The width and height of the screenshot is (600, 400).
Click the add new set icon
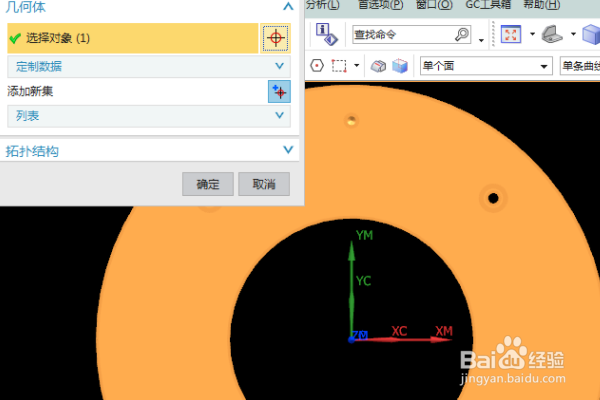click(x=279, y=91)
